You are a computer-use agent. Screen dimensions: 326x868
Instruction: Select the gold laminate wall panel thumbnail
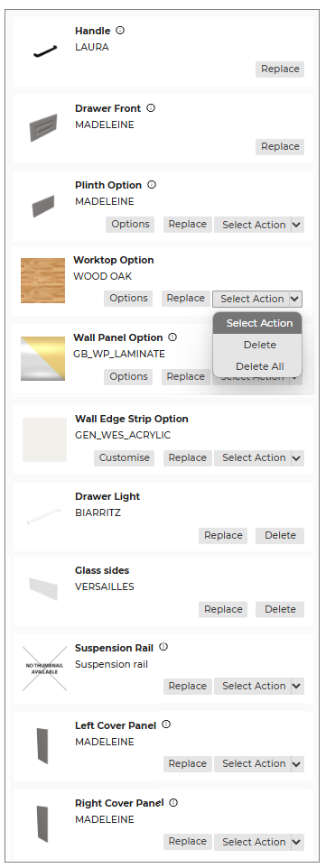click(42, 358)
